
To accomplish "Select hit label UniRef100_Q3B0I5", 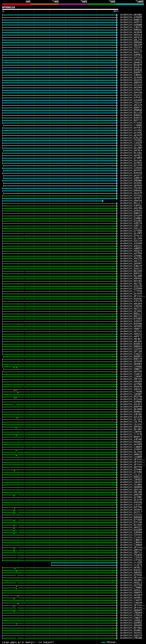I will click(131, 266).
